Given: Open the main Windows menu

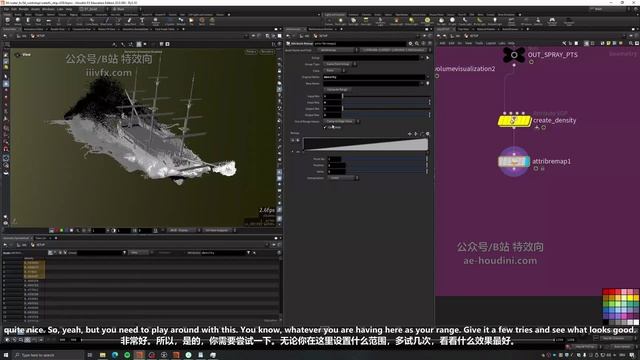Looking at the screenshot, I should point(48,9).
